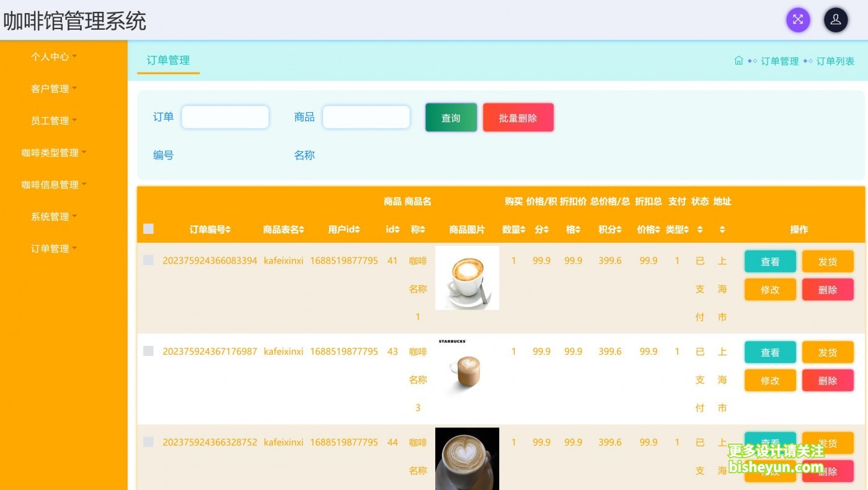Click the home icon in breadcrumb
Screen dimensions: 868x490
click(738, 61)
